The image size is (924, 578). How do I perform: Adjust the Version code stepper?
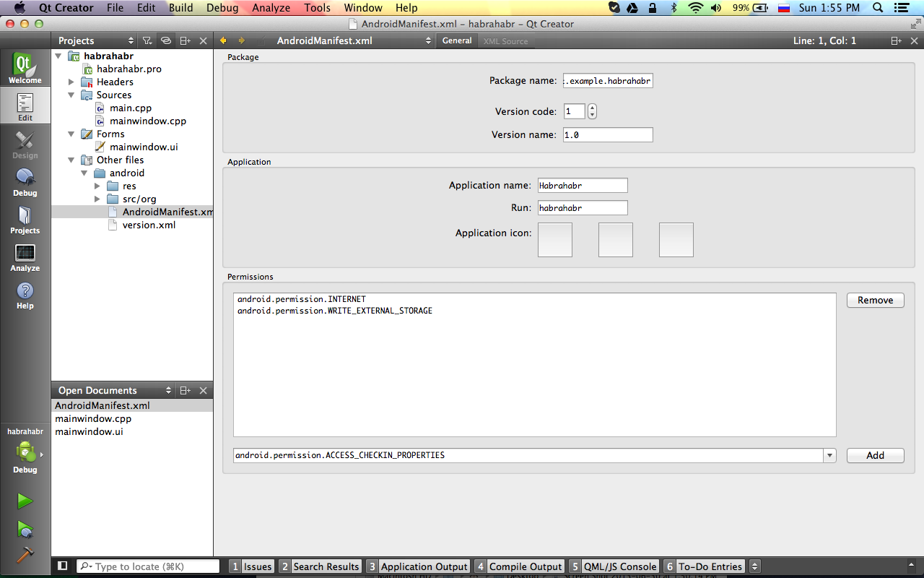(x=593, y=112)
